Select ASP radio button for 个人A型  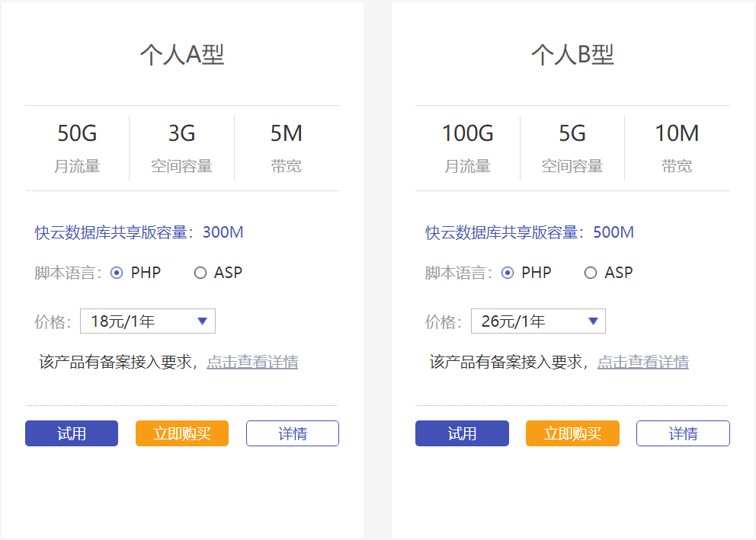click(x=200, y=273)
